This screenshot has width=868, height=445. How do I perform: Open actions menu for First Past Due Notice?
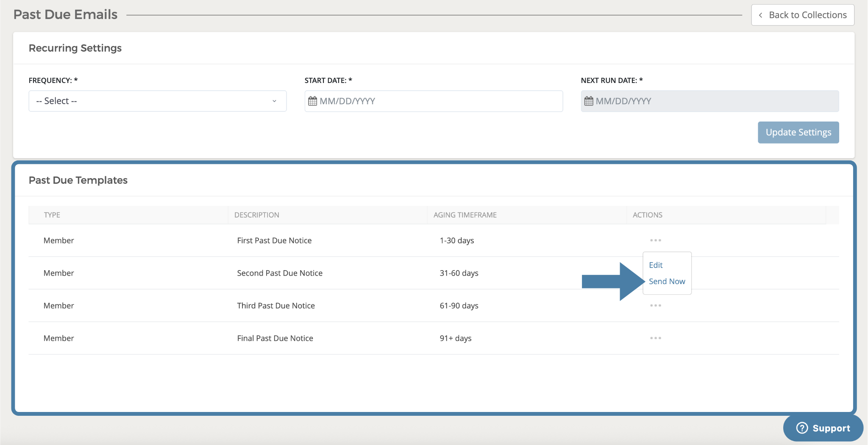tap(655, 240)
